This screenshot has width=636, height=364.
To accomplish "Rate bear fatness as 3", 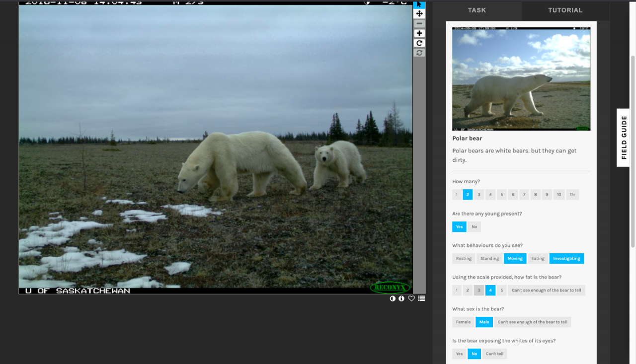I will [x=479, y=291].
